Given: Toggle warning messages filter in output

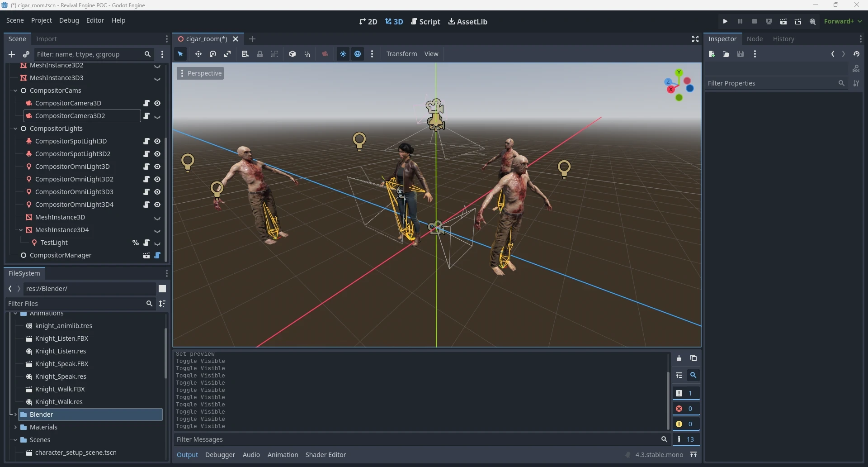Looking at the screenshot, I should coord(686,424).
